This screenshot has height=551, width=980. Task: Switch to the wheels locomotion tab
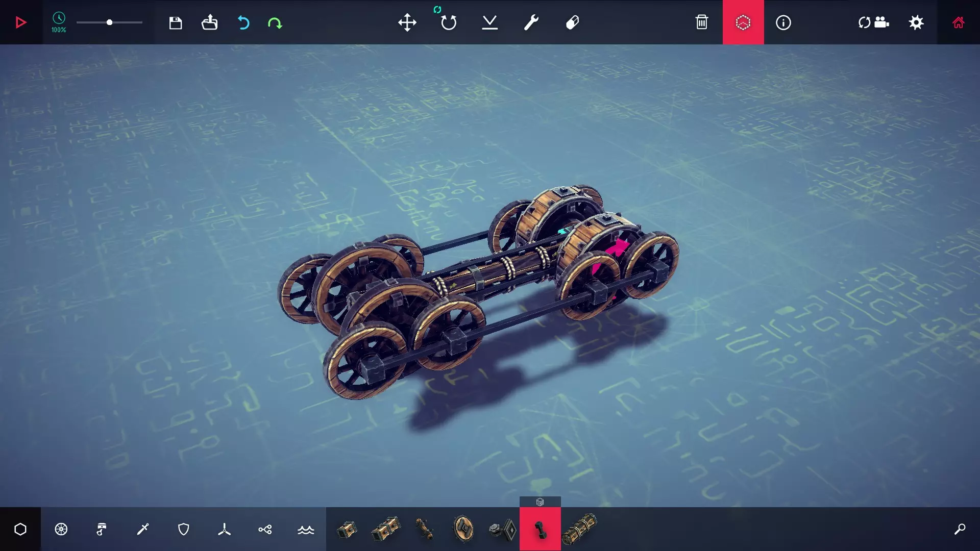(61, 529)
